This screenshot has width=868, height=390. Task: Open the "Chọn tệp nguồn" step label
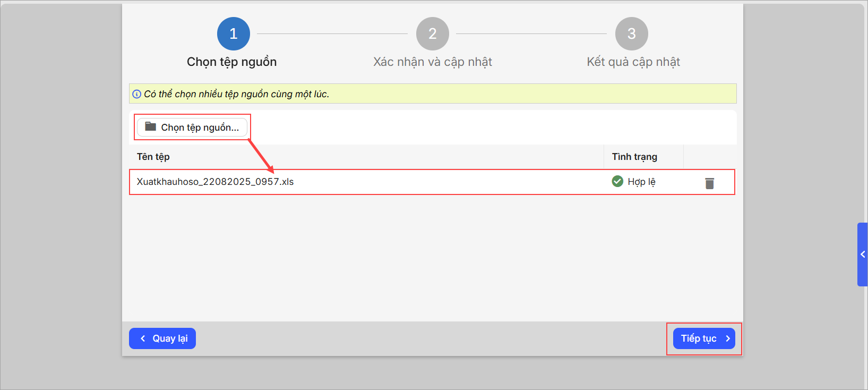click(231, 62)
